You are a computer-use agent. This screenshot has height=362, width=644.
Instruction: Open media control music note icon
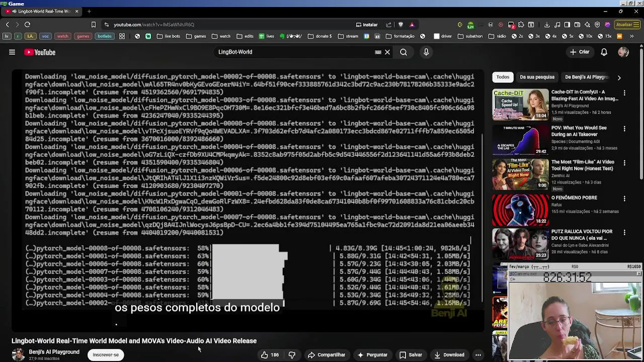tap(557, 25)
